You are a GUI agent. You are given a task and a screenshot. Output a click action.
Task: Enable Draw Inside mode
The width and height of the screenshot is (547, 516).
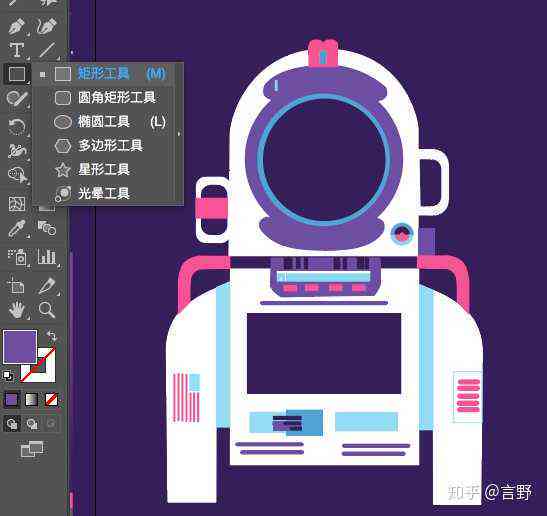(x=51, y=424)
